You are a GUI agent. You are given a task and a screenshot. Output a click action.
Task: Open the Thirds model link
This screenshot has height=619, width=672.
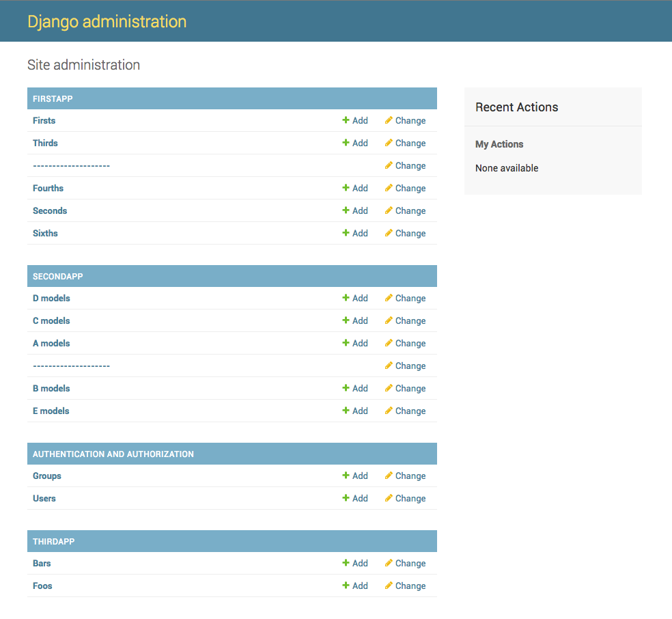[x=45, y=143]
